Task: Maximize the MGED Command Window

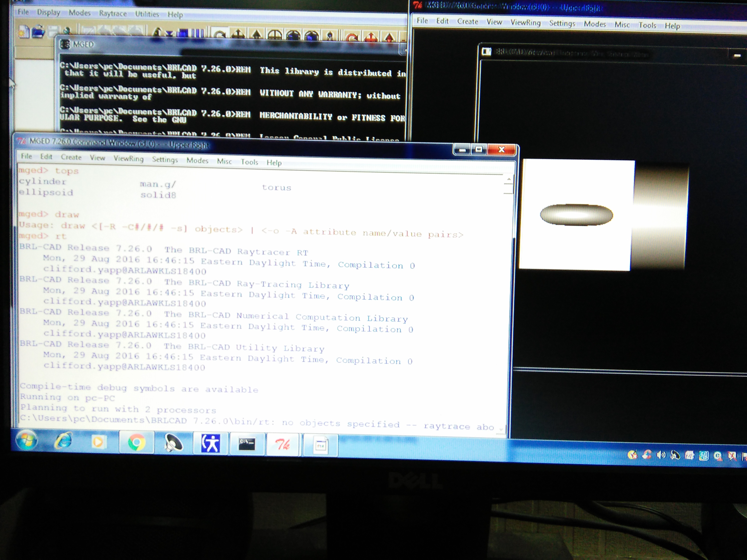Action: pyautogui.click(x=479, y=149)
